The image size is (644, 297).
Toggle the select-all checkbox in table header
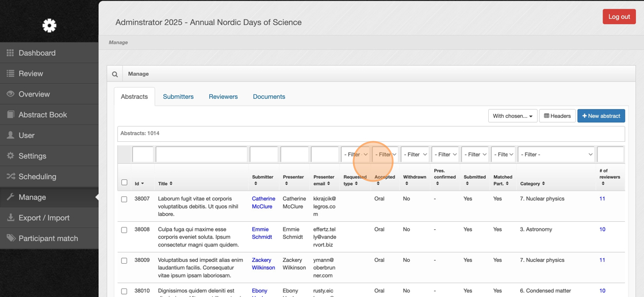pos(124,183)
